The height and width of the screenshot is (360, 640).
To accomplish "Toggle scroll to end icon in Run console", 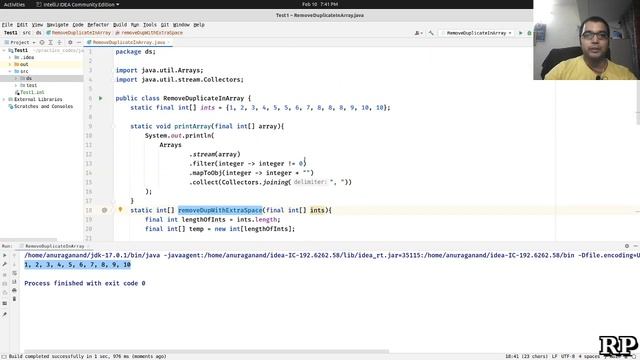I will 14,282.
